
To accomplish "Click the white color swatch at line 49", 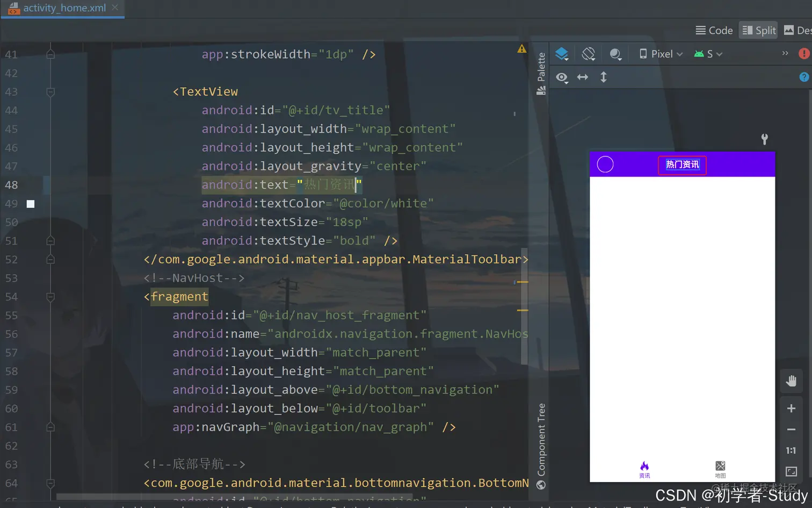I will pyautogui.click(x=31, y=204).
